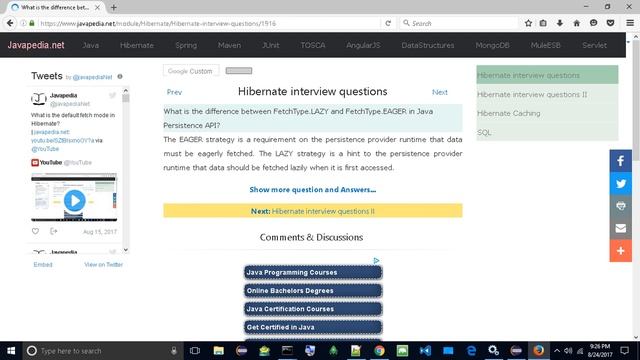Open the AdChoices triangle icon
Viewport: 640px width, 360px height.
point(376,260)
